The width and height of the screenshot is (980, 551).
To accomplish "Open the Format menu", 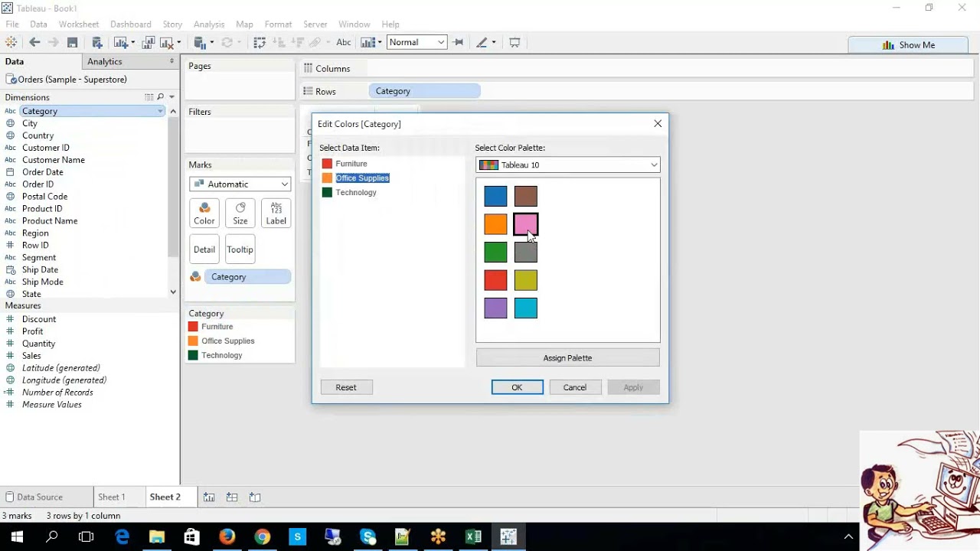I will (278, 24).
